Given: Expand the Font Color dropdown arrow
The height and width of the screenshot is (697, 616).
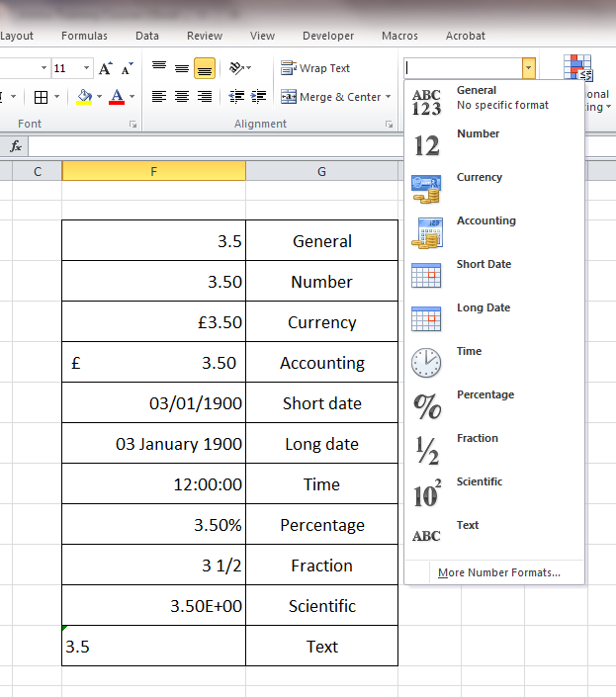Looking at the screenshot, I should coord(132,97).
